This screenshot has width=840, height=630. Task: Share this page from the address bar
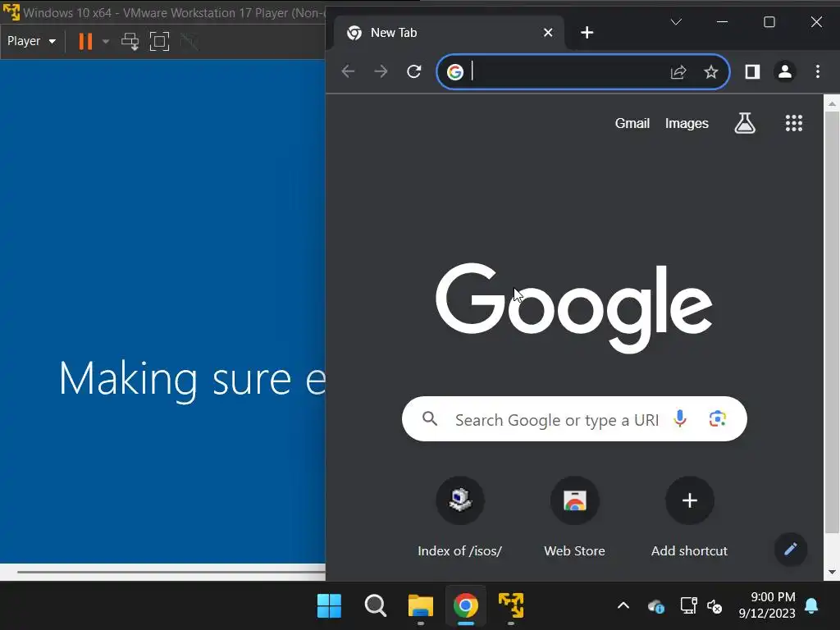point(678,72)
